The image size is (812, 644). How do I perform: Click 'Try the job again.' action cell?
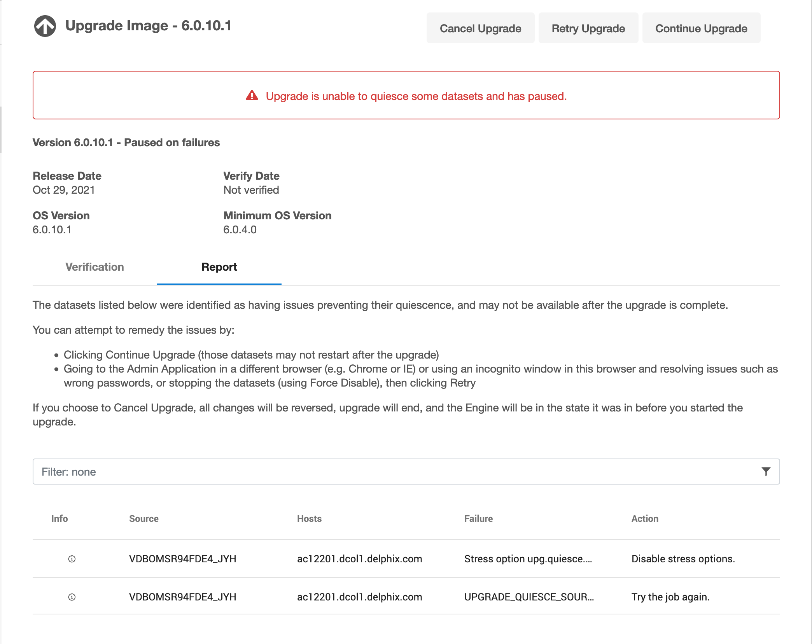(x=670, y=597)
